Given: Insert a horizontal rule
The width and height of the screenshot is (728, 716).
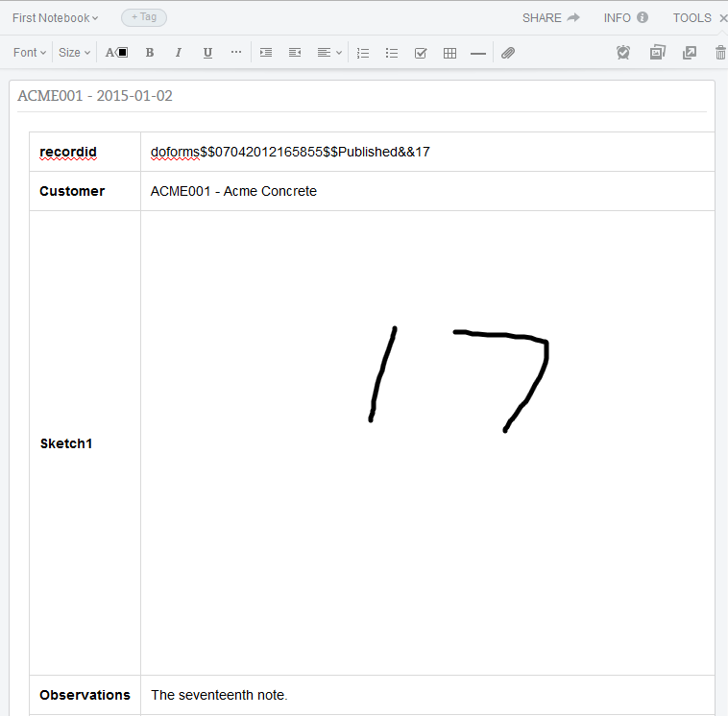Looking at the screenshot, I should click(x=477, y=54).
